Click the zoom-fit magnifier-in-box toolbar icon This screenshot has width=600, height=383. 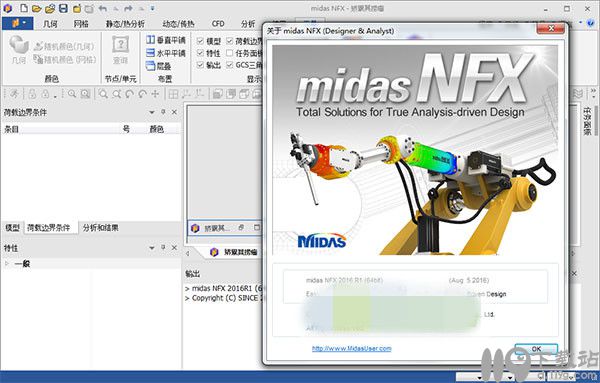tap(85, 94)
